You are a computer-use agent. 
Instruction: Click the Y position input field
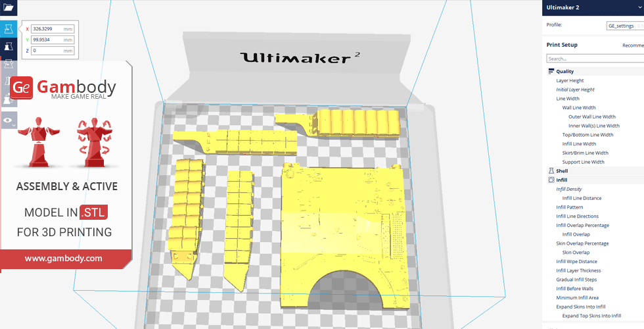click(51, 39)
